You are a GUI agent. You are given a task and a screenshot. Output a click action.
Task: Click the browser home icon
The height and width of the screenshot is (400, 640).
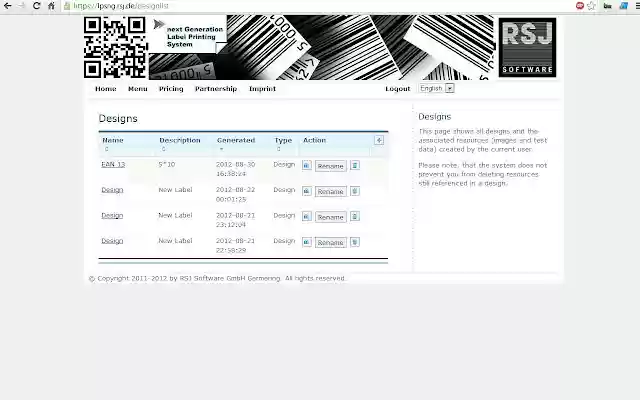tap(51, 6)
